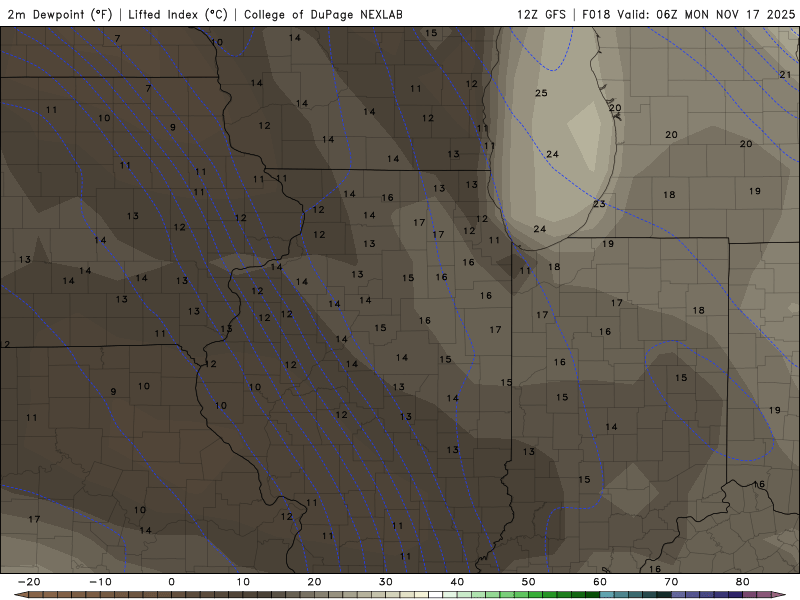Click the 60 label on the color scale
Image resolution: width=800 pixels, height=600 pixels.
tap(600, 582)
